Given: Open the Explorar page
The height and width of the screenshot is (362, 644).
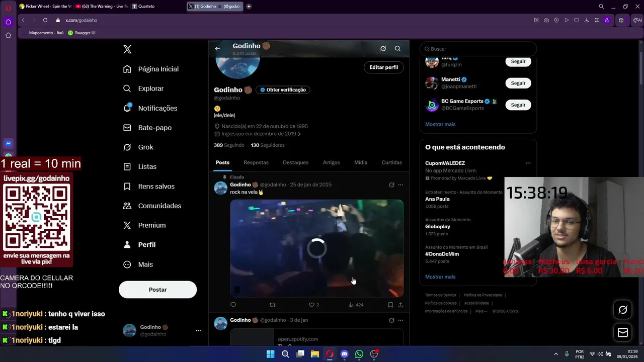Looking at the screenshot, I should point(143,88).
